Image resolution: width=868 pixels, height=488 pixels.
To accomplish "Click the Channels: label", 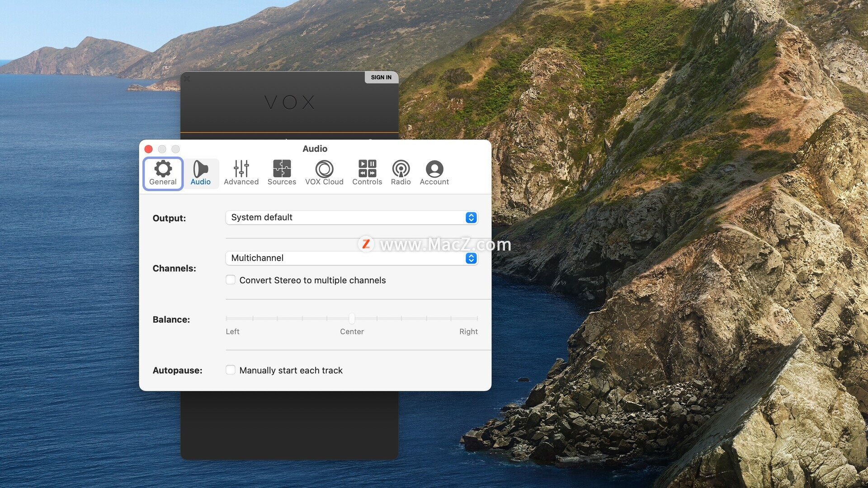I will (174, 268).
